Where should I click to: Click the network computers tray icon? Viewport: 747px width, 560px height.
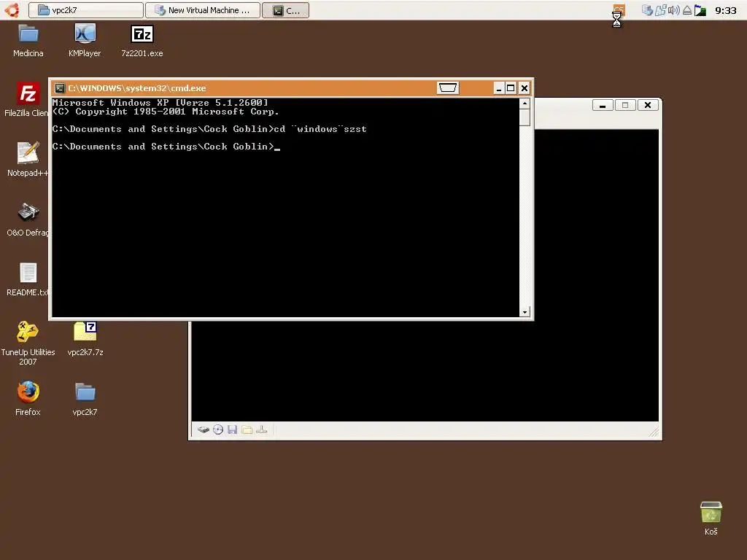[660, 10]
